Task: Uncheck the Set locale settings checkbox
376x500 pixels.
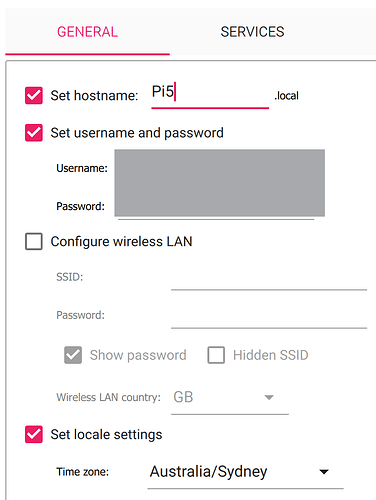Action: pyautogui.click(x=34, y=434)
